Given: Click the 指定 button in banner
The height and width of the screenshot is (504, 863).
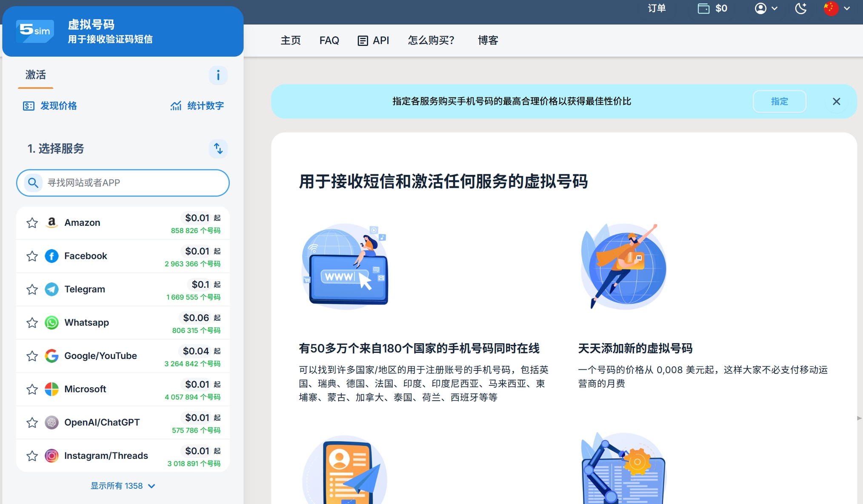Looking at the screenshot, I should (x=779, y=101).
